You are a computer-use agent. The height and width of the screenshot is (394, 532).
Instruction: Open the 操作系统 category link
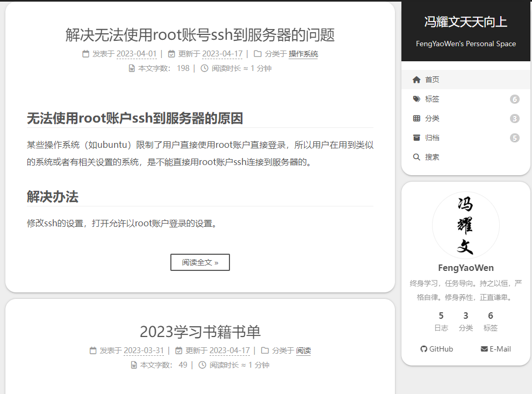[303, 54]
